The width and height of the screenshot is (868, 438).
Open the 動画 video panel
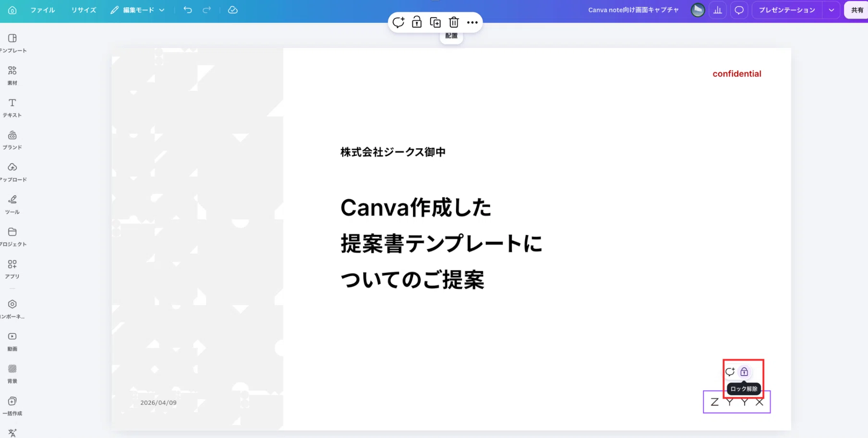pos(12,342)
